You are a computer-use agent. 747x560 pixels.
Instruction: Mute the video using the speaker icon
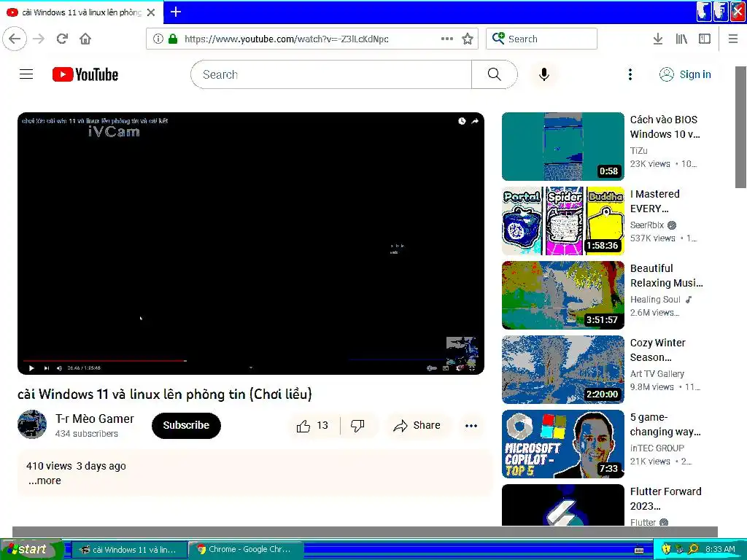click(59, 368)
